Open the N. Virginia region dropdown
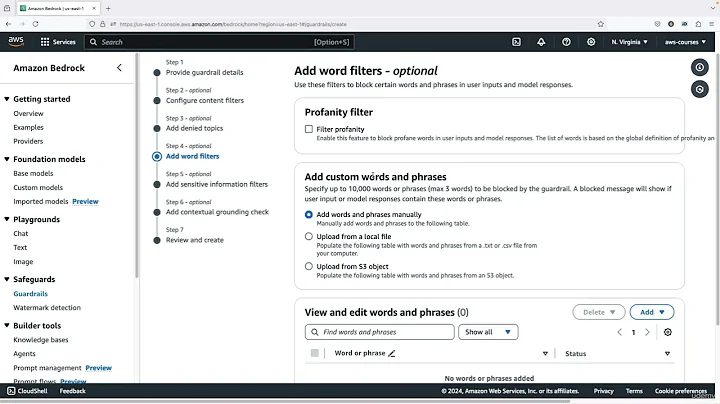 629,42
